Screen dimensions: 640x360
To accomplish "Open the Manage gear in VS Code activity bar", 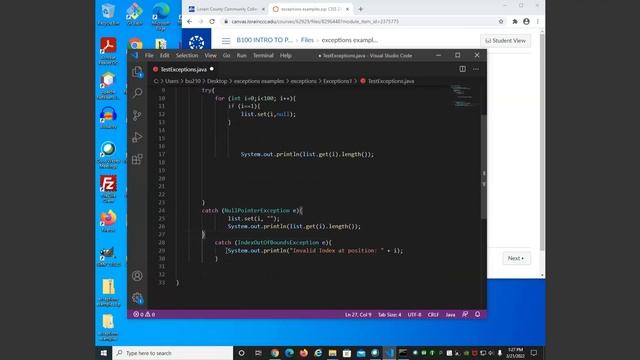I will (137, 298).
